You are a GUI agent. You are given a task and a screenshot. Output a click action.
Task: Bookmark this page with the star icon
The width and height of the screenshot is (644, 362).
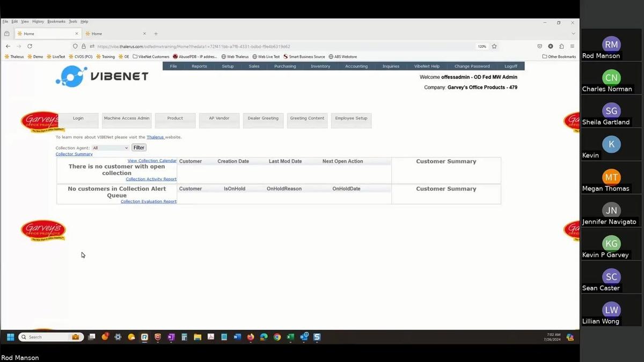point(494,46)
